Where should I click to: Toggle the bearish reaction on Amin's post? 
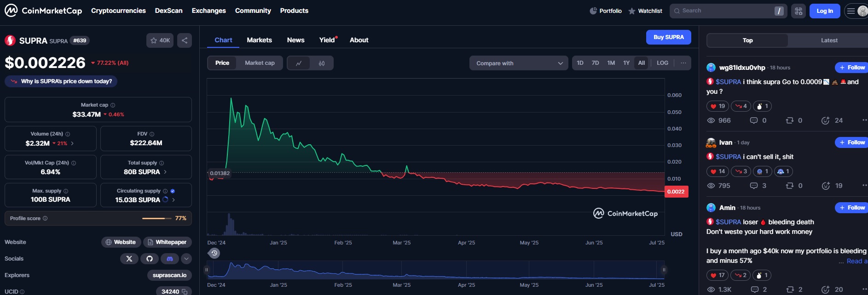click(x=741, y=275)
